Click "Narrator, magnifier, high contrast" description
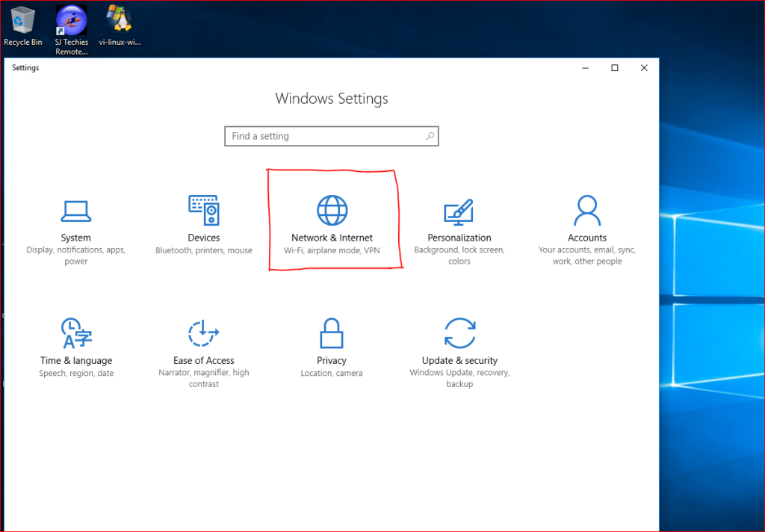The image size is (765, 532). (x=203, y=378)
